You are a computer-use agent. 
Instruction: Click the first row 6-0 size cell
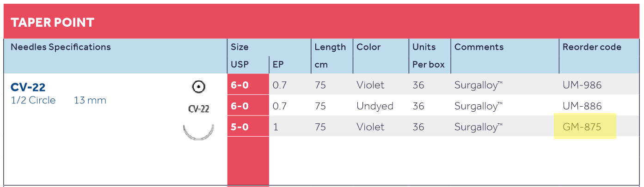tap(240, 85)
